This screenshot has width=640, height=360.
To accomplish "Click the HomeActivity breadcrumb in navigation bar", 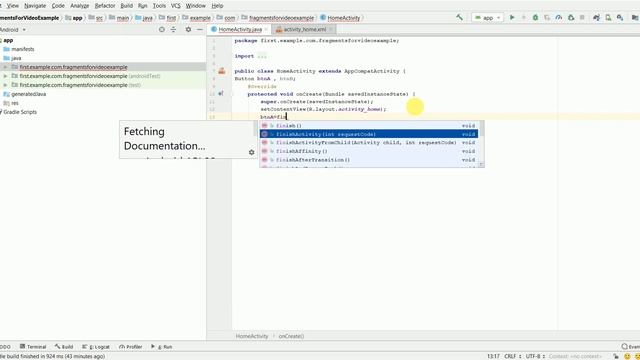I will click(340, 18).
